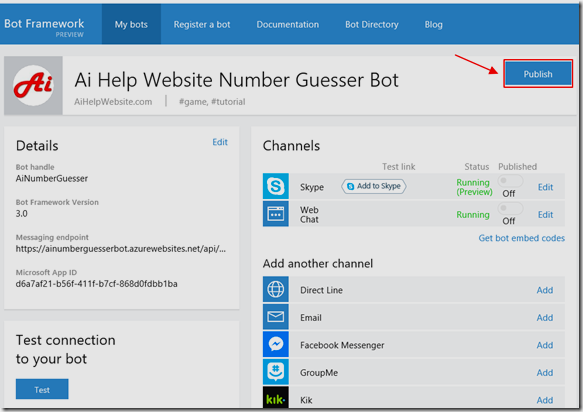This screenshot has width=583, height=412.
Task: Click the Bot Framework logo title
Action: click(44, 24)
